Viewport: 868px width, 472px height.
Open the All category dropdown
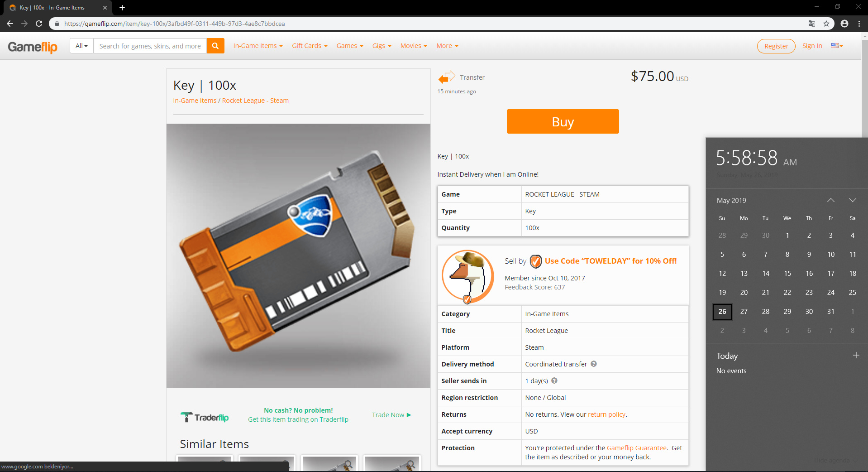click(x=82, y=46)
